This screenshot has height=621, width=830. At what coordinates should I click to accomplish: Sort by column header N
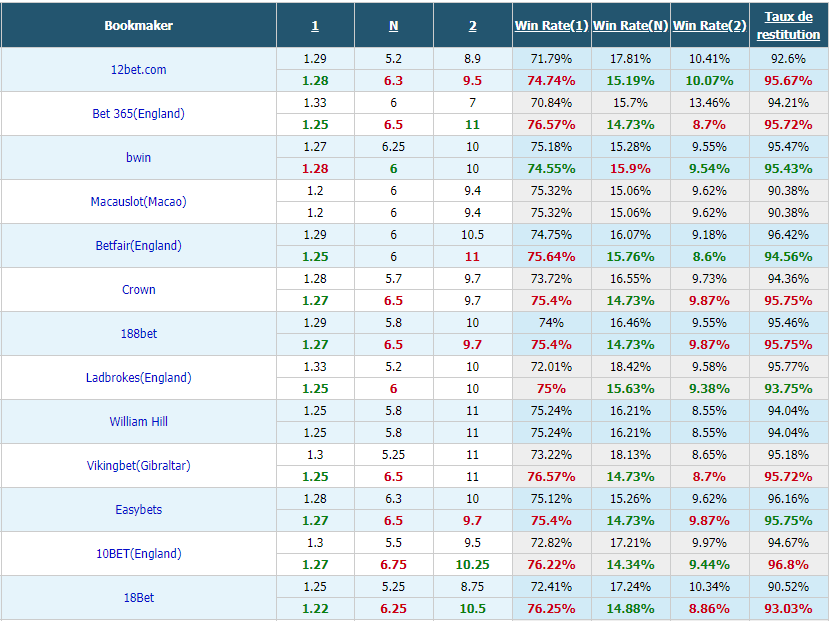click(393, 26)
